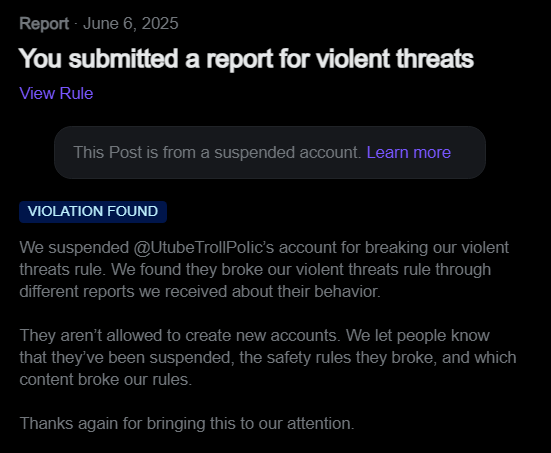This screenshot has width=551, height=453.
Task: Click 'content broke our rules.' line
Action: click(106, 380)
